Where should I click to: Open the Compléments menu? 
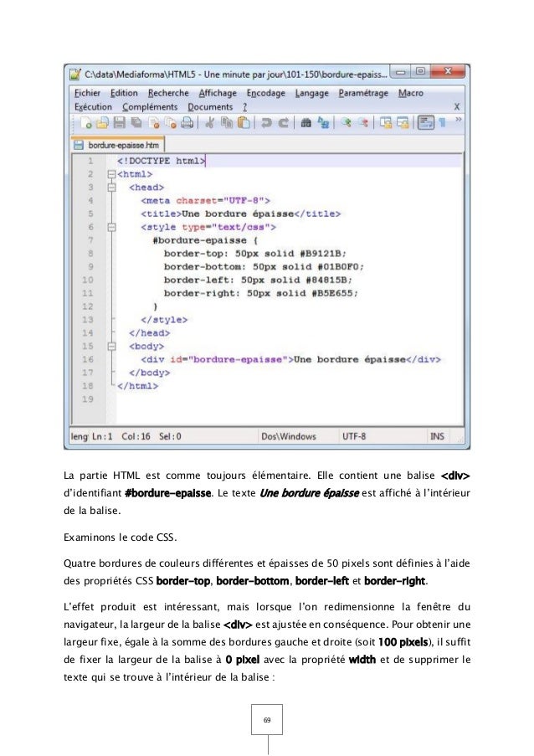point(150,107)
